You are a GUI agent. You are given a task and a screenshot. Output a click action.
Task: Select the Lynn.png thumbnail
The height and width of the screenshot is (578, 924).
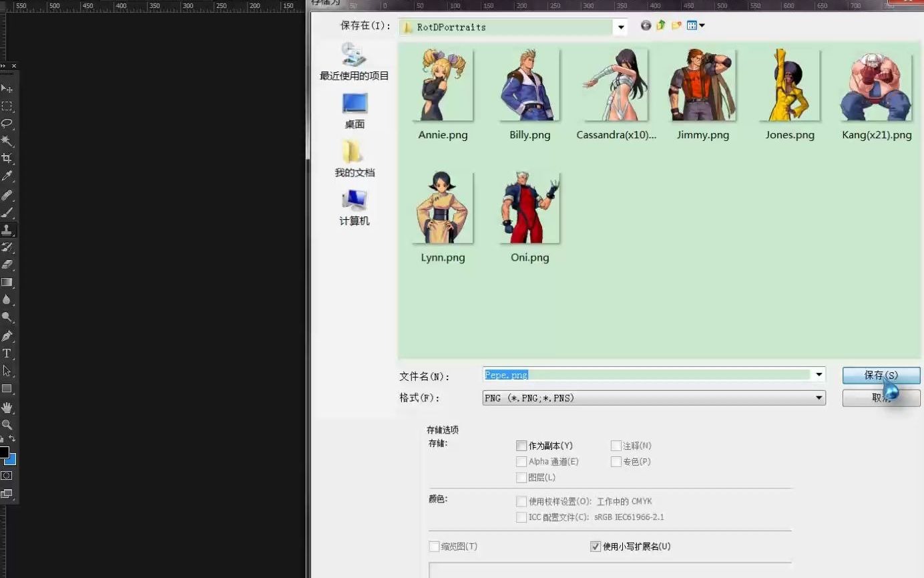[x=443, y=208]
